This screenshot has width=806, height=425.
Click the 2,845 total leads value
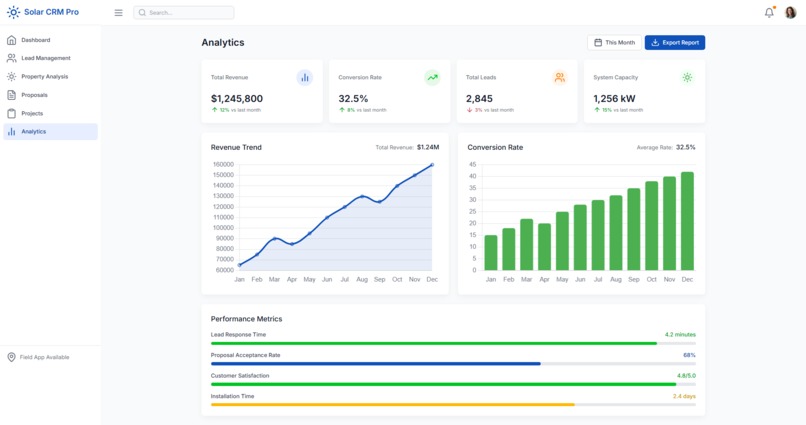(479, 99)
